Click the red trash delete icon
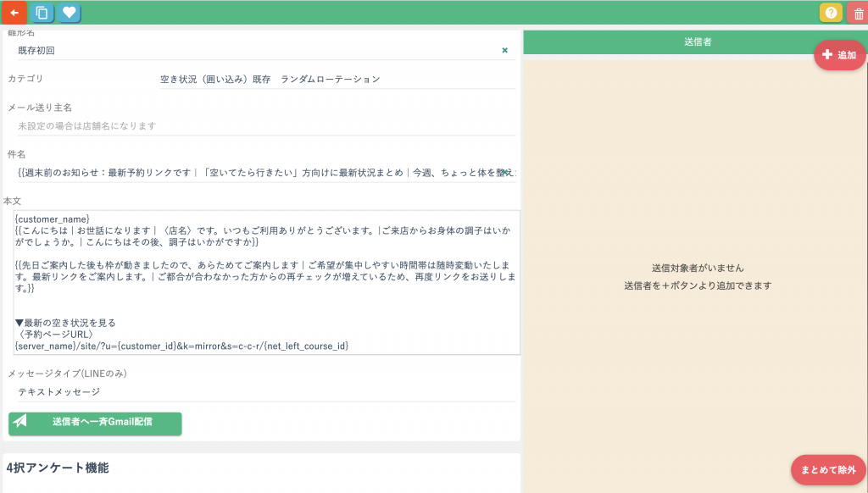 (856, 13)
